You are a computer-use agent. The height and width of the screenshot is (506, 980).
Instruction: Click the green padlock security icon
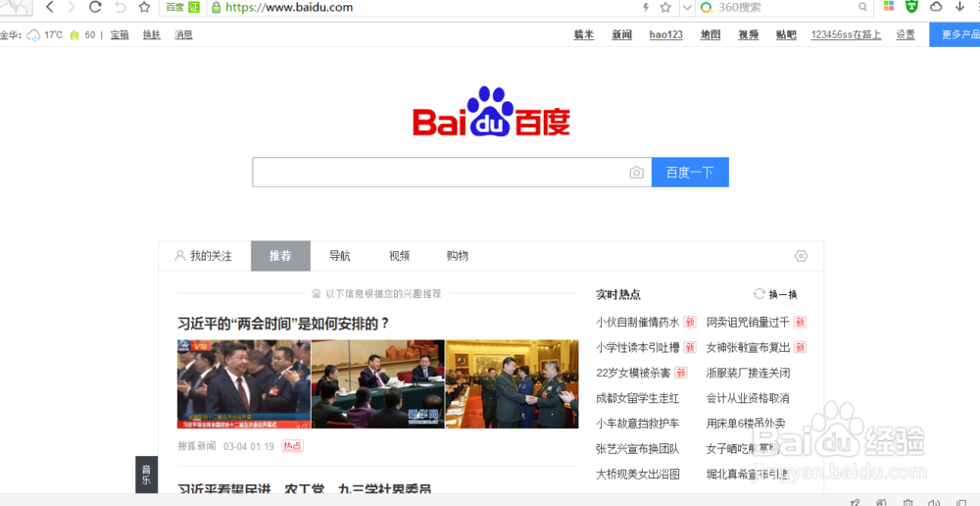(x=217, y=8)
